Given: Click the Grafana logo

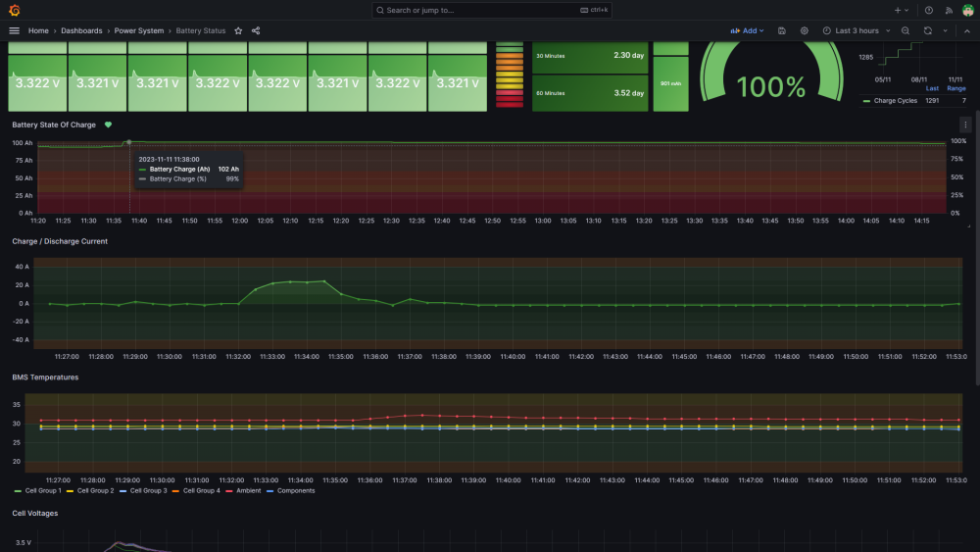Looking at the screenshot, I should pyautogui.click(x=14, y=10).
